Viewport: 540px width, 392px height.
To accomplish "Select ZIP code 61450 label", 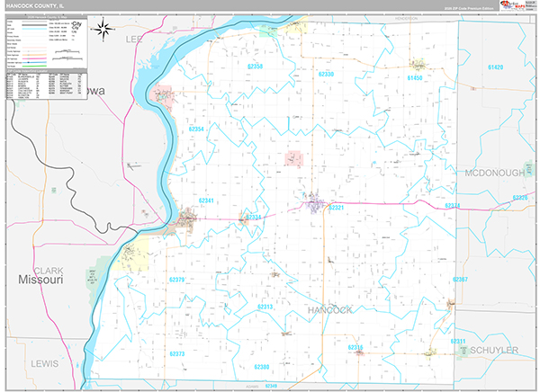I will point(415,78).
